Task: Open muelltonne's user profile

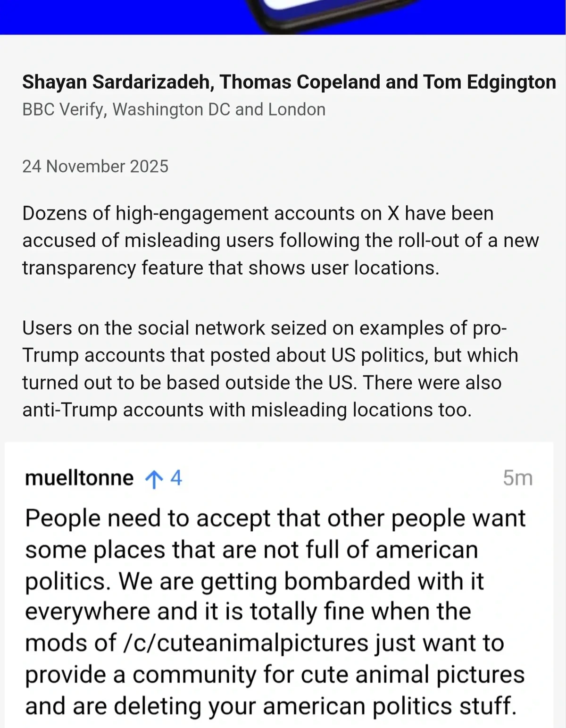Action: tap(79, 478)
